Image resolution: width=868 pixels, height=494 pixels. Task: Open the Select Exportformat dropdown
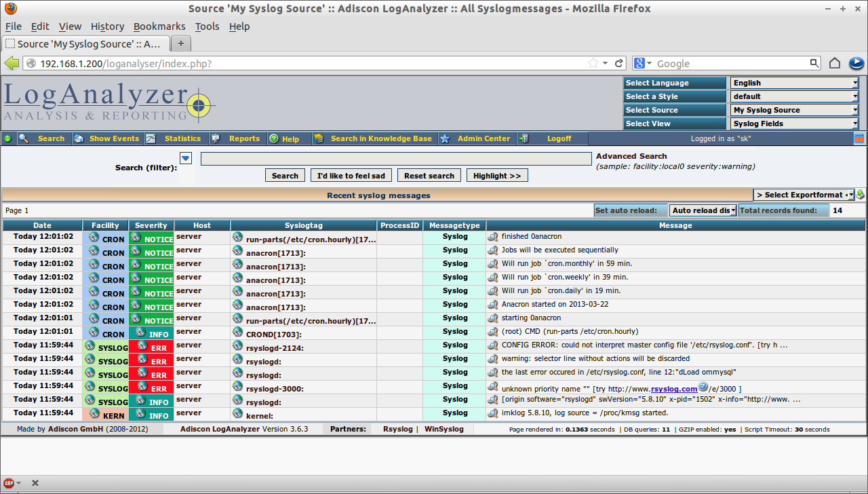[x=804, y=195]
